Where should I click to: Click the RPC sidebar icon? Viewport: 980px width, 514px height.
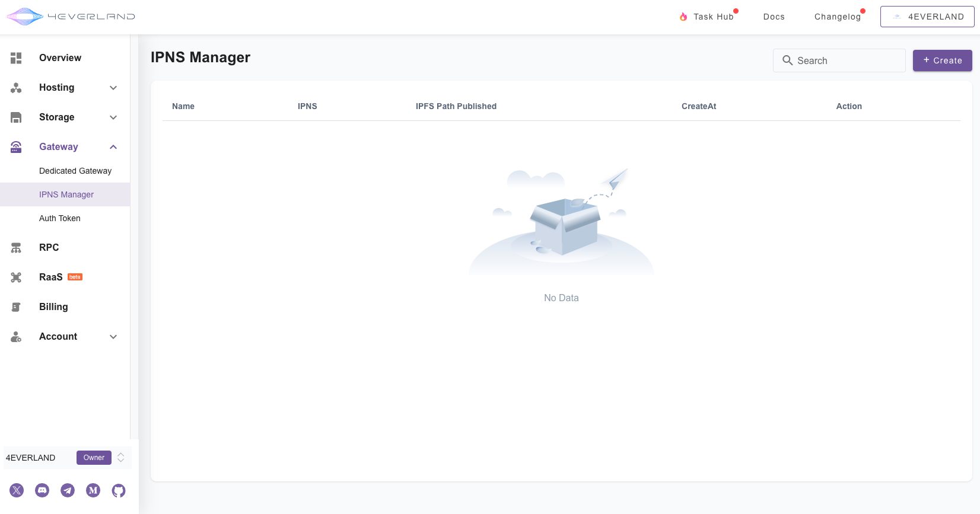click(16, 247)
